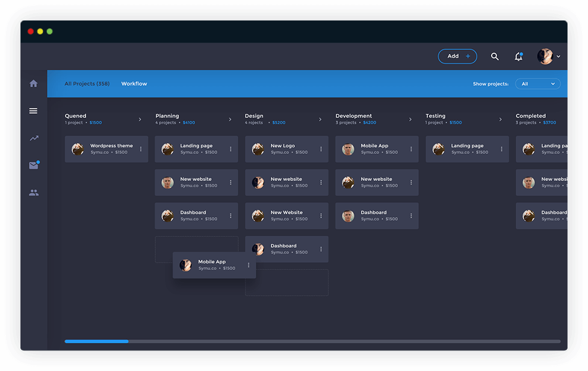
Task: Open the Mobile App card in Development
Action: tap(374, 149)
